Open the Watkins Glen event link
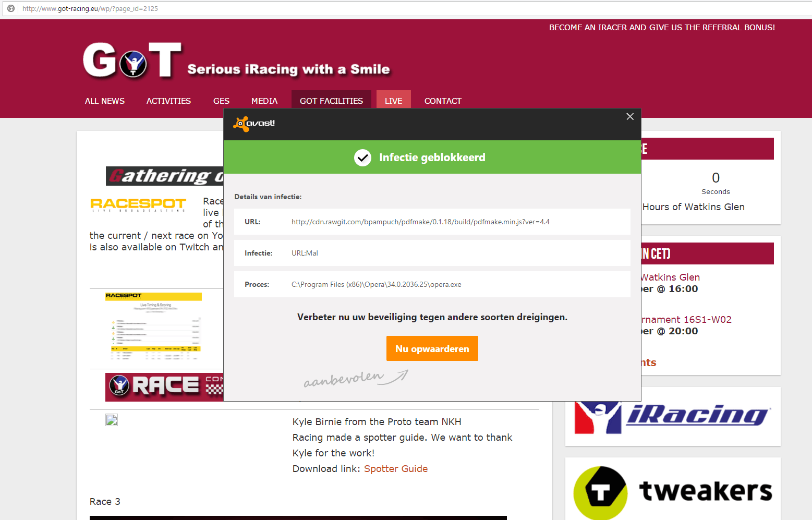Image resolution: width=812 pixels, height=520 pixels. click(671, 277)
